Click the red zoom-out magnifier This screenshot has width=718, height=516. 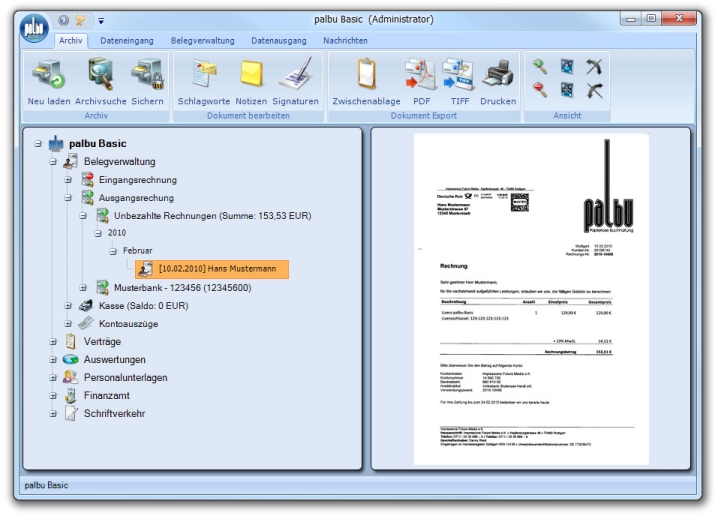539,91
